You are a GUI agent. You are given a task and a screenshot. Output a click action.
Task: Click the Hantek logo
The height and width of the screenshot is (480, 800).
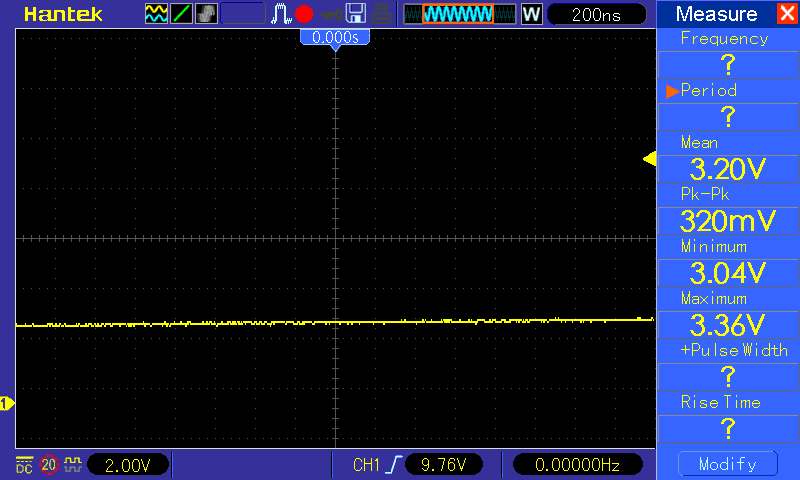[63, 14]
